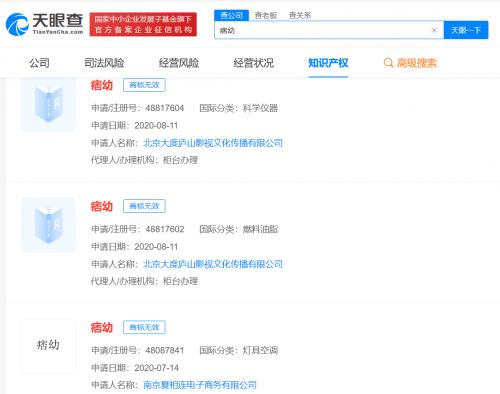Screen dimensions: 500x394
Task: Open applicant link for trademark 48817604
Action: pyautogui.click(x=213, y=143)
